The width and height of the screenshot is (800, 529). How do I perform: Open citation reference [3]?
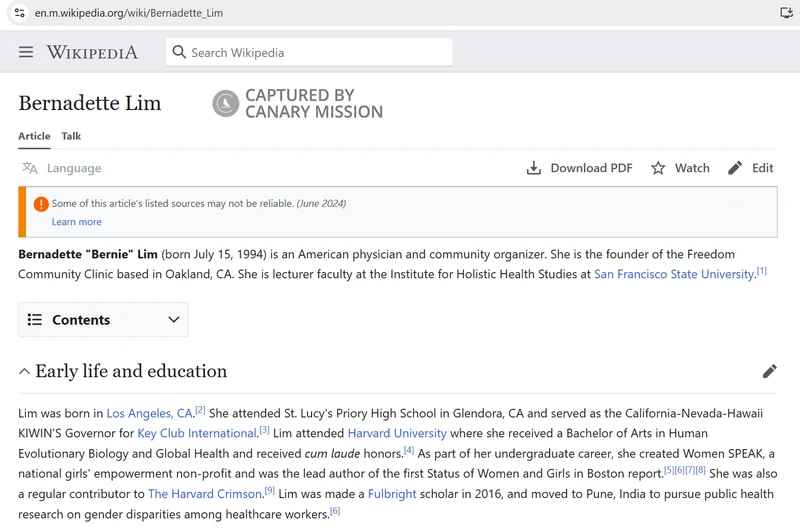pos(264,430)
